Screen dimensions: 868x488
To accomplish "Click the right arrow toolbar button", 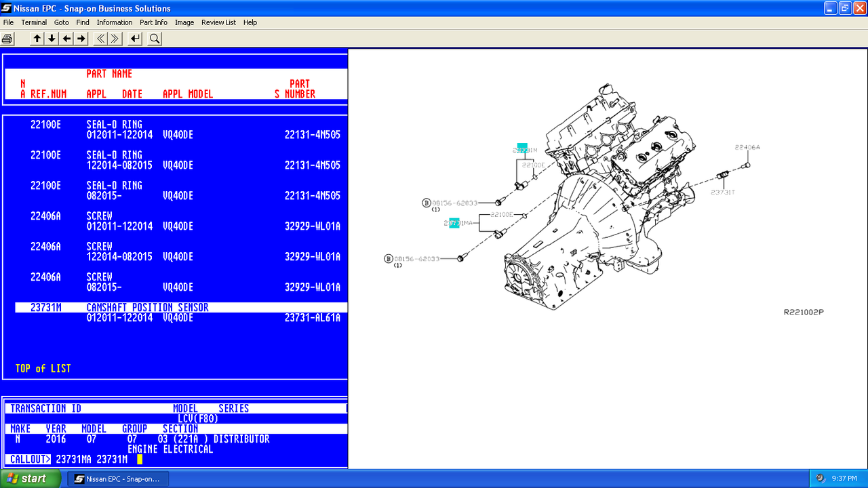I will pyautogui.click(x=81, y=39).
